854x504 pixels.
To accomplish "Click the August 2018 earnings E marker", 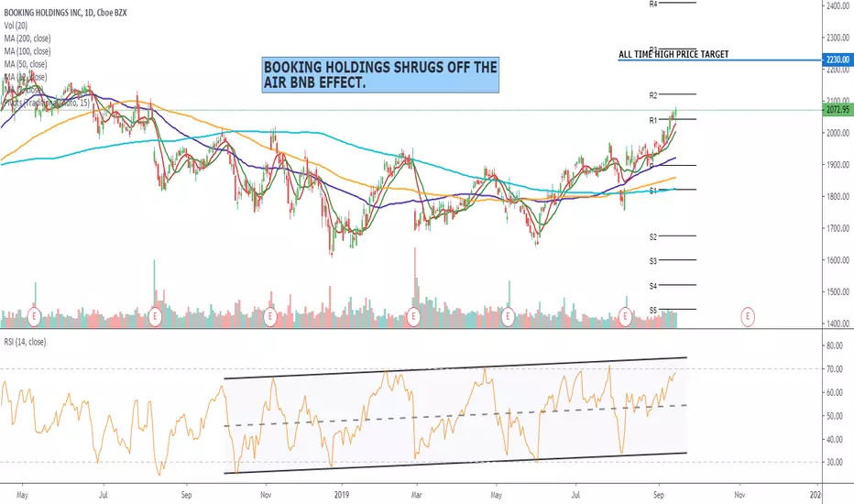I will pos(155,316).
